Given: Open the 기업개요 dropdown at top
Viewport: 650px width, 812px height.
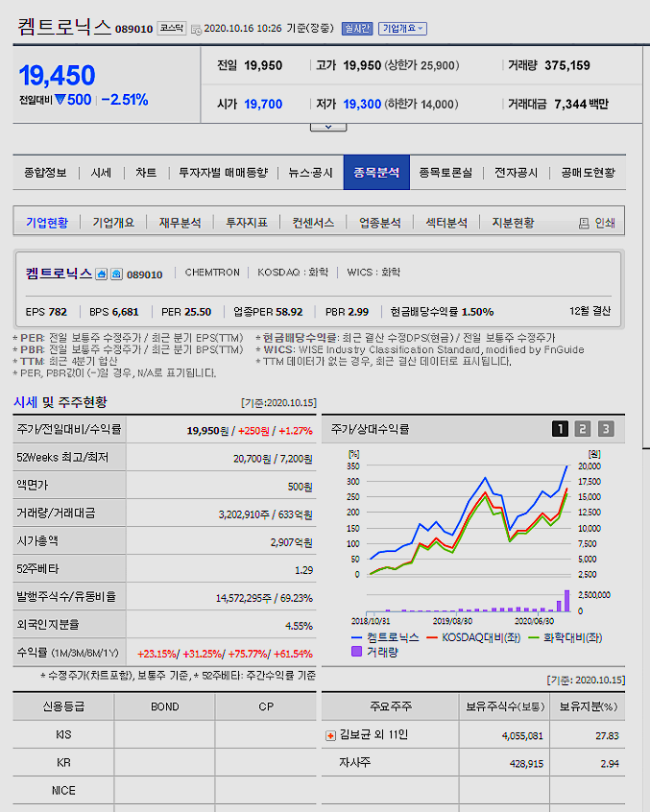Looking at the screenshot, I should 402,29.
